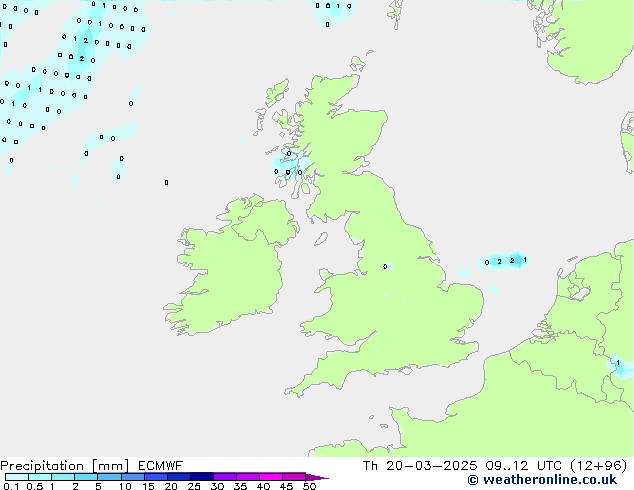Click the '09..12 UTC' time text

pos(524,466)
